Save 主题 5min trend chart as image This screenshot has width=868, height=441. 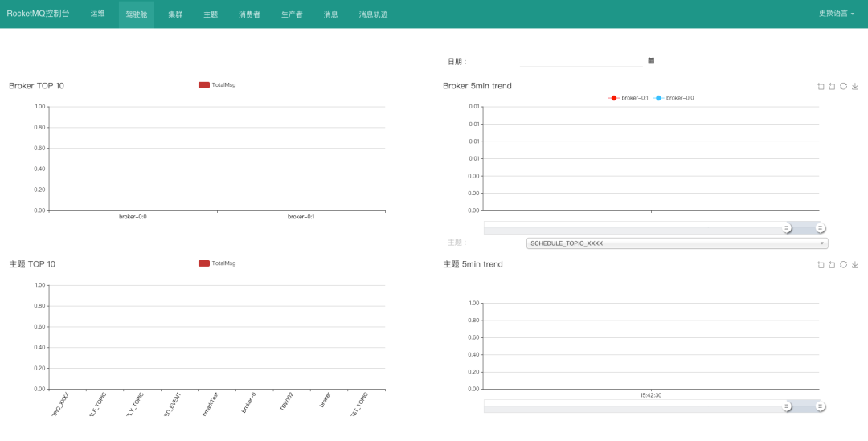click(x=855, y=264)
